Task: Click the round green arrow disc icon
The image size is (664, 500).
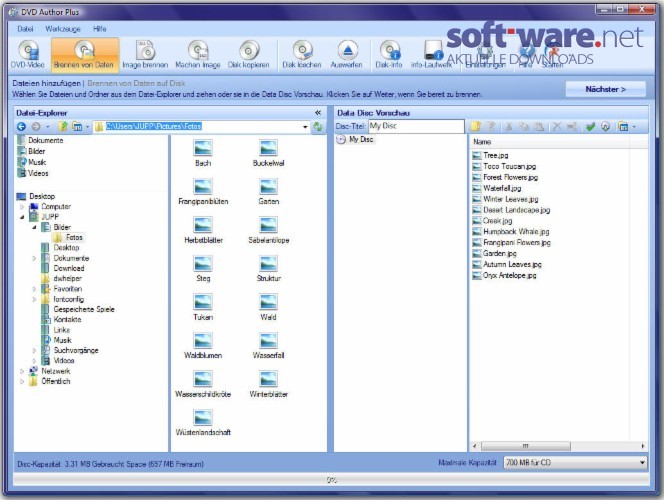Action: point(606,126)
